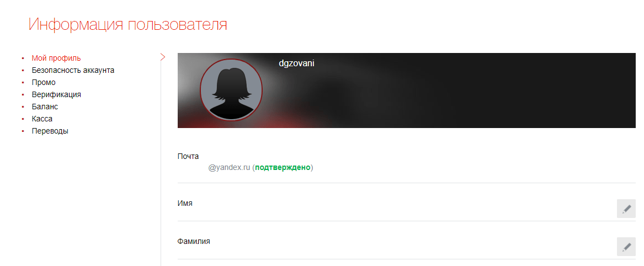Open the Касса section
This screenshot has height=266, width=644.
42,119
